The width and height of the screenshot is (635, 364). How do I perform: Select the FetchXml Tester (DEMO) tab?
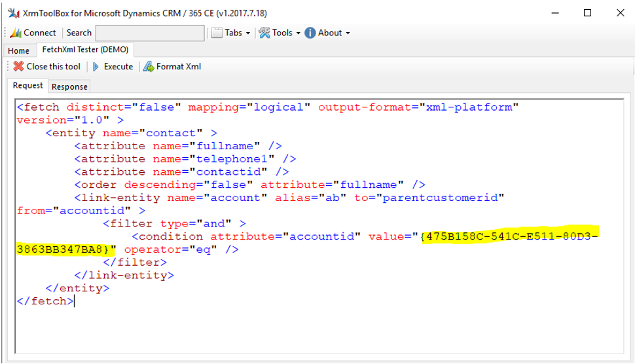click(85, 49)
